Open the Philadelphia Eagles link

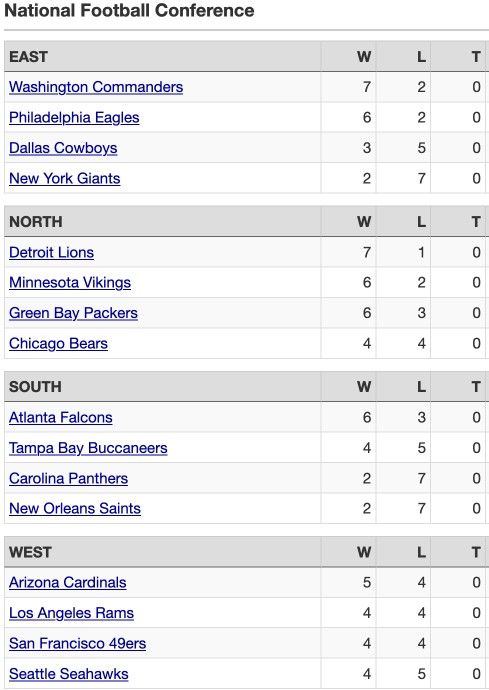[x=74, y=117]
